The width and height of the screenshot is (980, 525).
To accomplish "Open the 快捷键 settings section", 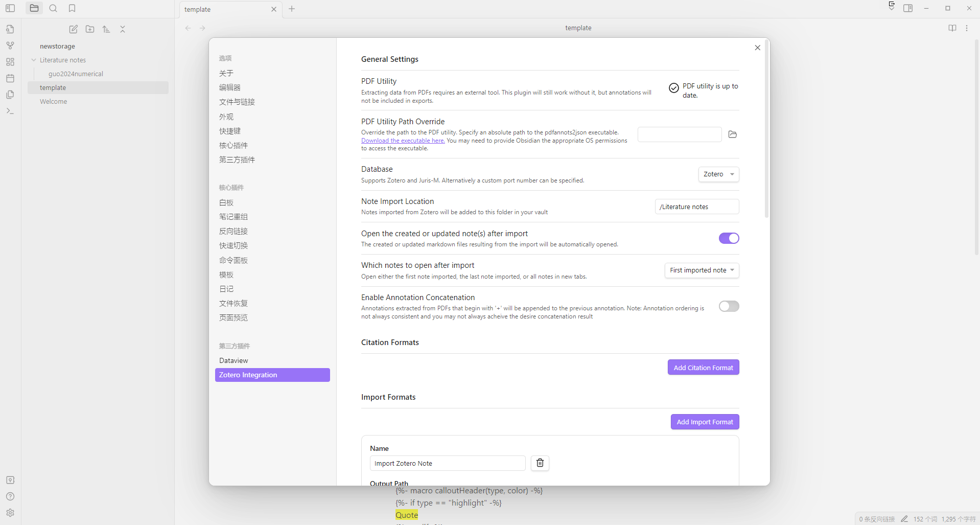I will point(230,131).
